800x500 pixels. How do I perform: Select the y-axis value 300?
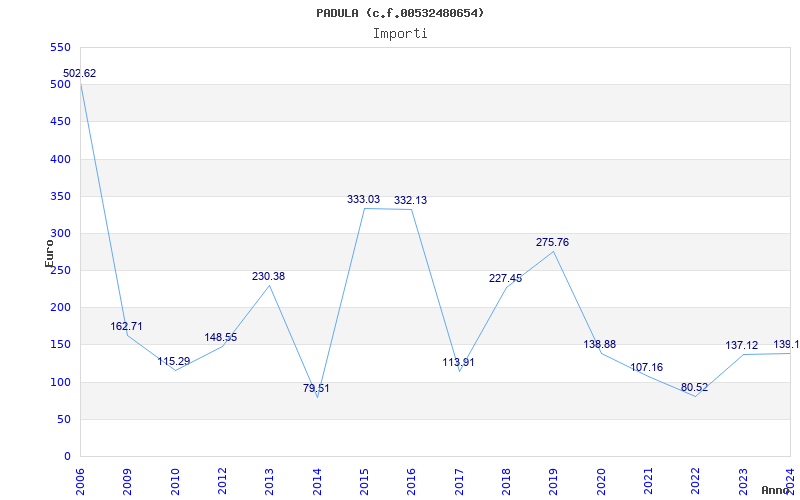[x=60, y=234]
